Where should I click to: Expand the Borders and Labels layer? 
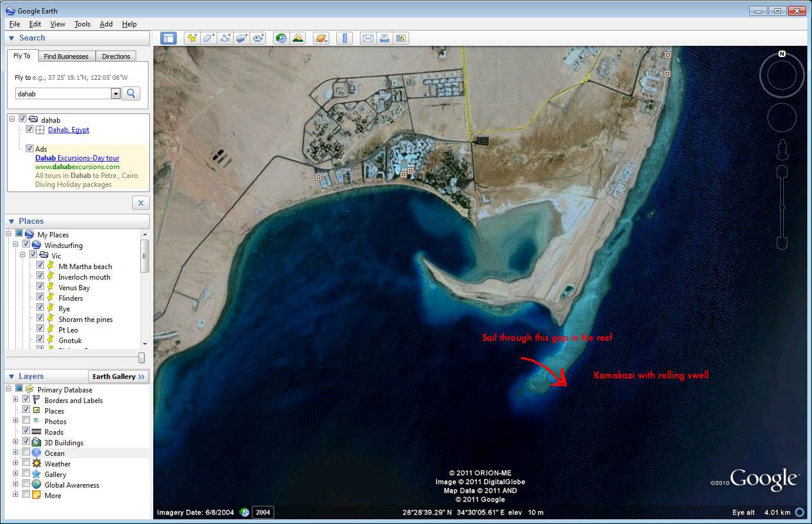(16, 400)
